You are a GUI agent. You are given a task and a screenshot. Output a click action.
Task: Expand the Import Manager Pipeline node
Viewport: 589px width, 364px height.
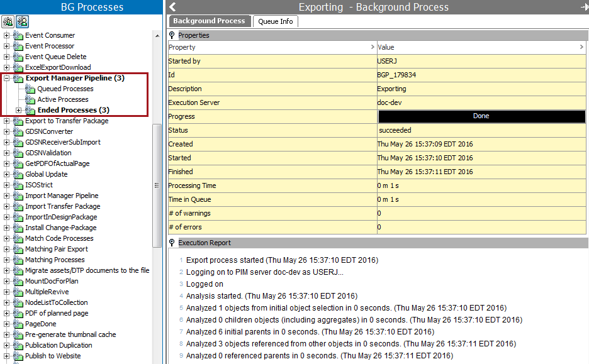pos(6,196)
